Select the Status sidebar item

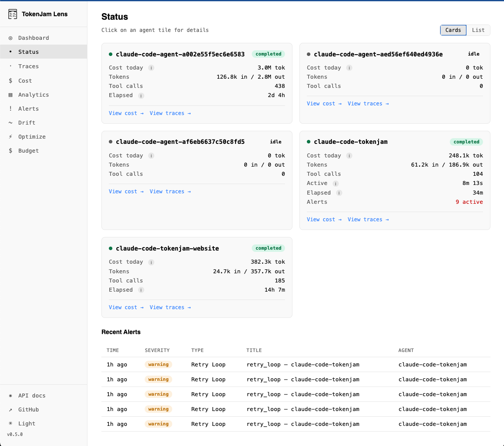click(x=43, y=52)
